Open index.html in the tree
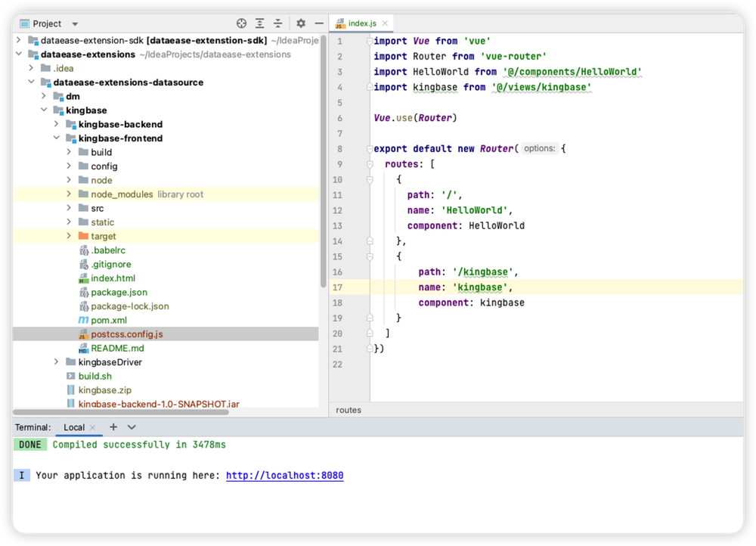Screen dimensions: 756x546 (113, 278)
